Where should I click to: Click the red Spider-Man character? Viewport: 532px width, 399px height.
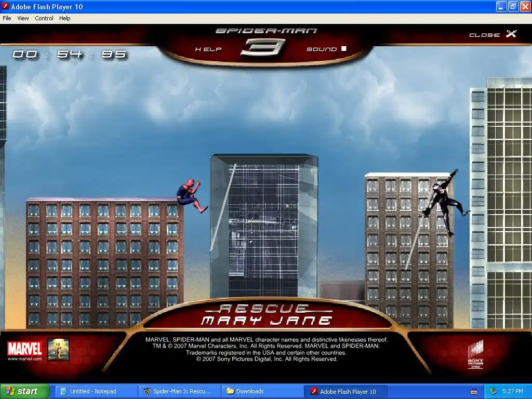(191, 196)
